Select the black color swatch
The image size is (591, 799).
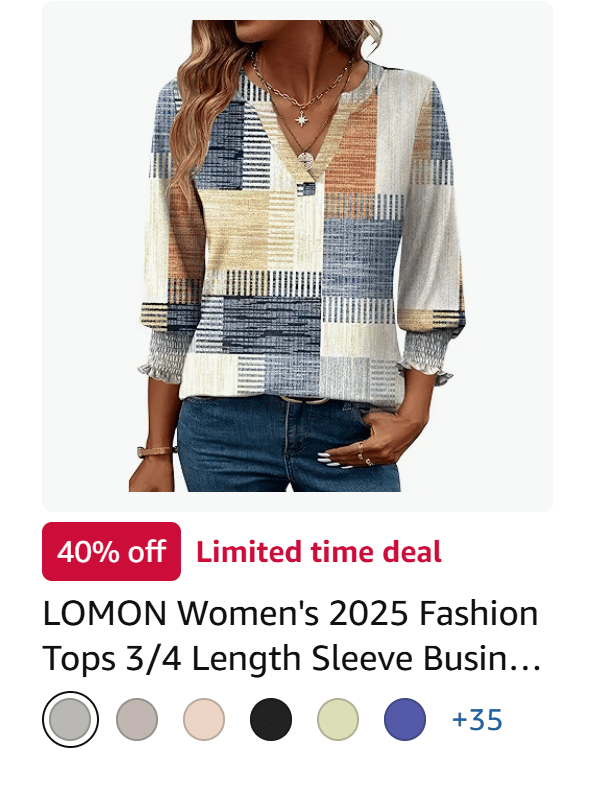click(271, 719)
